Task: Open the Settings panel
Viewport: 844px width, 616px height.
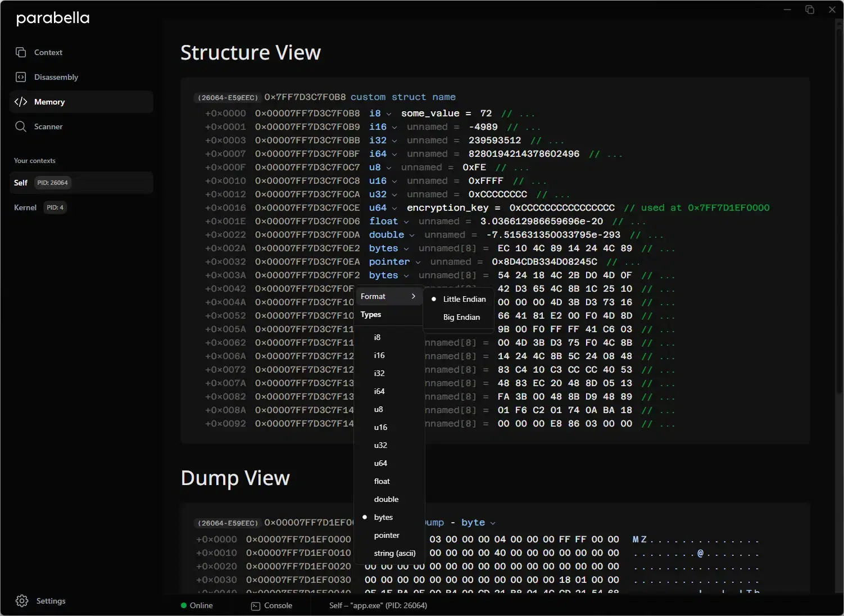Action: [x=51, y=600]
